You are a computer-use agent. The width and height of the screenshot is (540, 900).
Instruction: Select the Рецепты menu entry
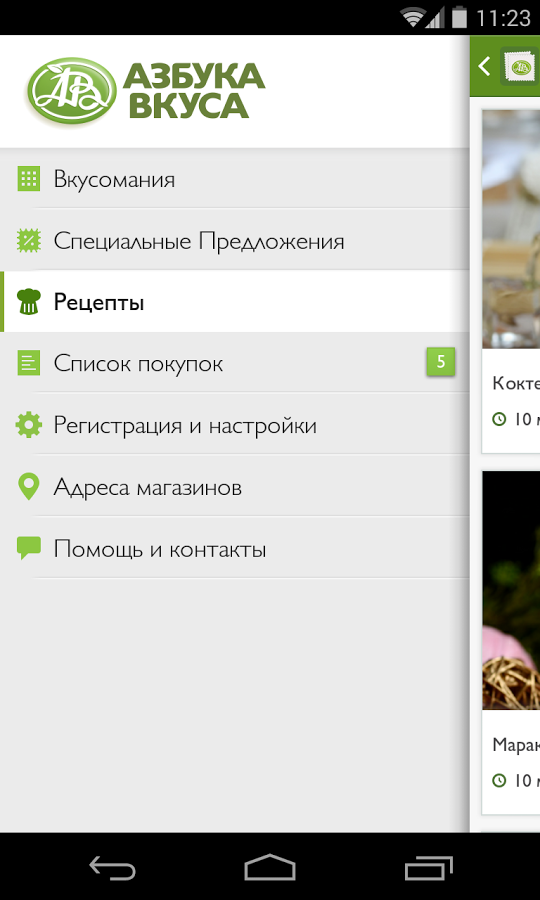coord(235,302)
